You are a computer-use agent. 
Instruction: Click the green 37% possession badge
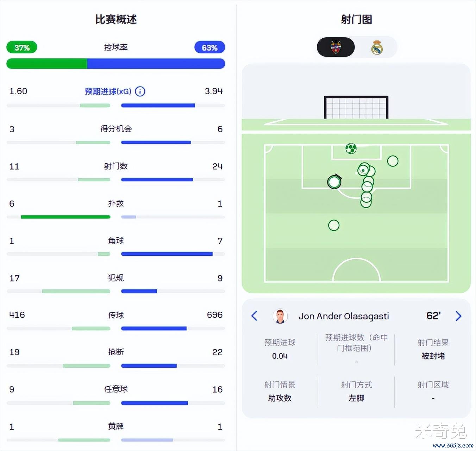tap(22, 47)
